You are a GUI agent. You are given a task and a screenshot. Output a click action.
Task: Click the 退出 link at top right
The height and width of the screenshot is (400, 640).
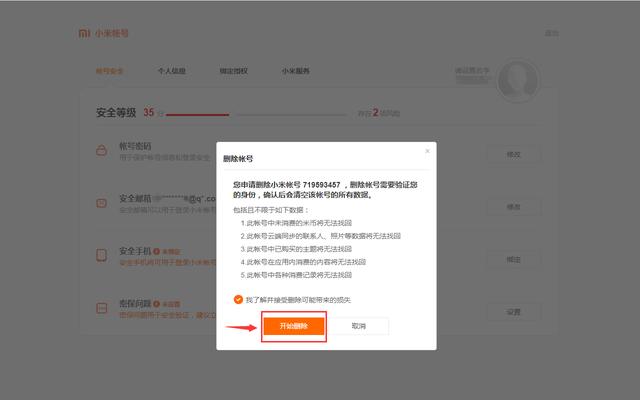[x=552, y=33]
